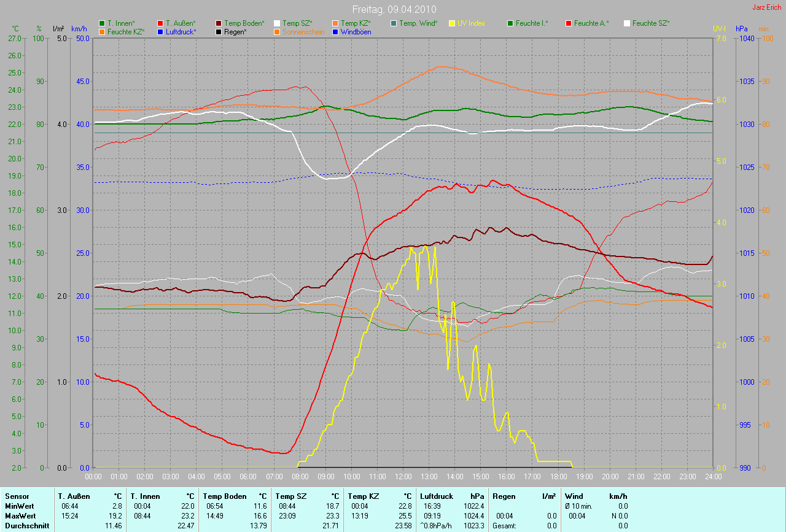Select the Feuchte A.* legend label
This screenshot has height=532, width=786.
[x=592, y=23]
